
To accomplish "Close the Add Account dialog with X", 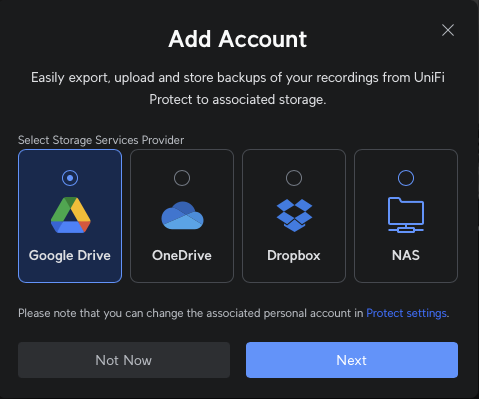I will pyautogui.click(x=448, y=30).
